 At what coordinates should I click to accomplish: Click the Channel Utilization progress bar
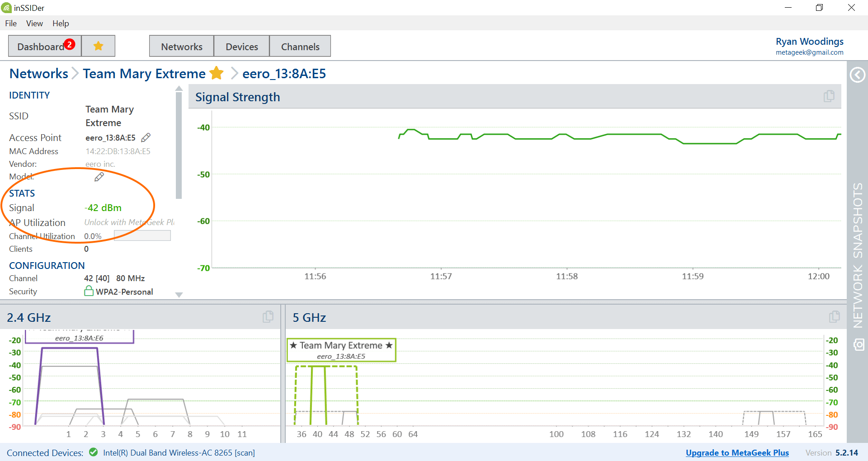pyautogui.click(x=142, y=236)
